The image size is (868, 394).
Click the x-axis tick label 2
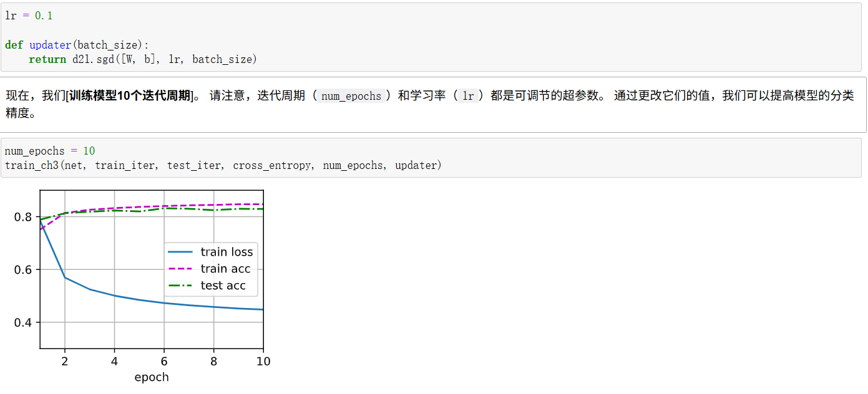click(x=64, y=361)
